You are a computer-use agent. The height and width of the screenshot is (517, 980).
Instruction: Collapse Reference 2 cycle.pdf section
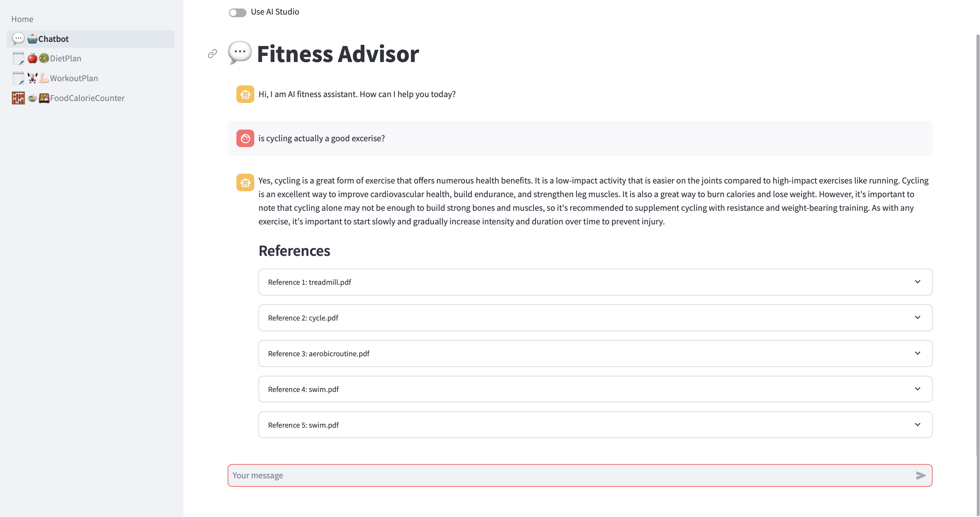pos(919,318)
